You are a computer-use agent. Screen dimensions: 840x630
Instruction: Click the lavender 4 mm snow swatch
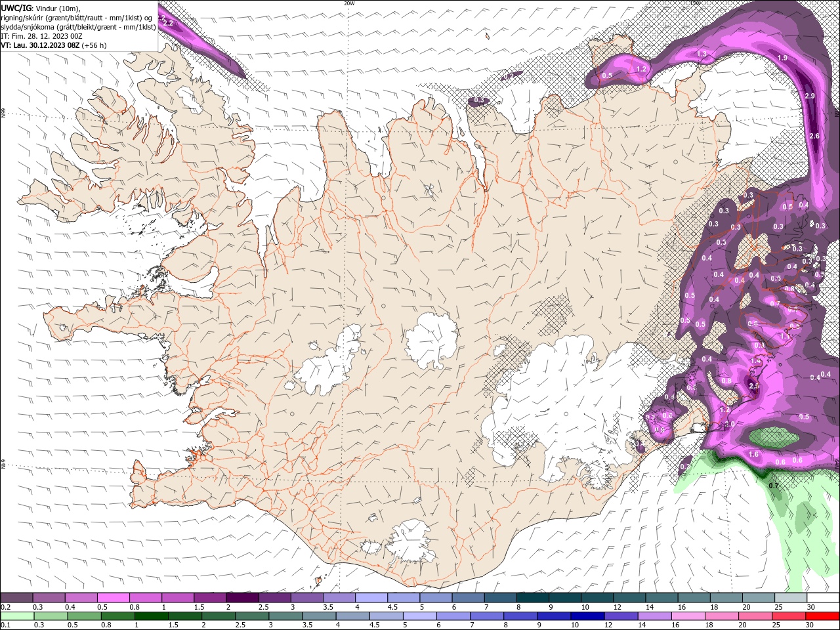click(371, 598)
